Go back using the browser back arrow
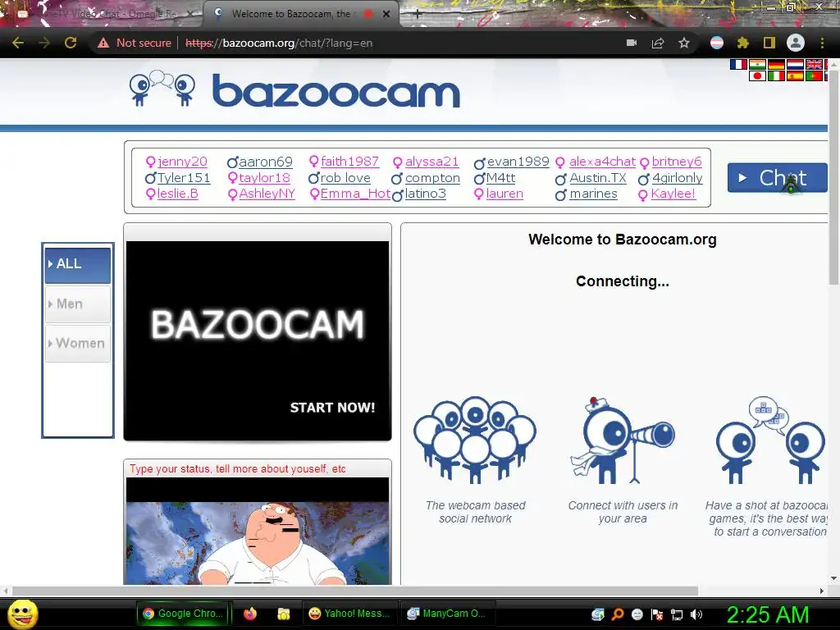Image resolution: width=840 pixels, height=630 pixels. (18, 43)
